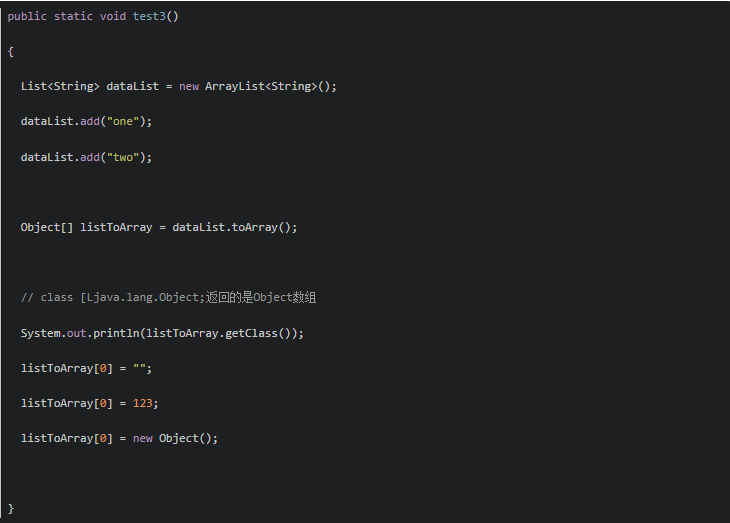
Task: Click the line dataList.add("one");
Action: tap(86, 122)
